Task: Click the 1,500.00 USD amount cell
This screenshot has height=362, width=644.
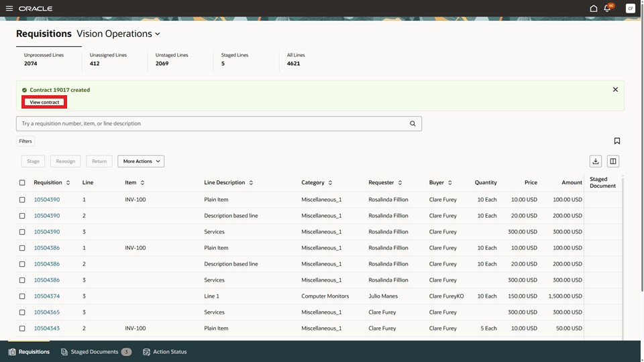Action: [565, 296]
